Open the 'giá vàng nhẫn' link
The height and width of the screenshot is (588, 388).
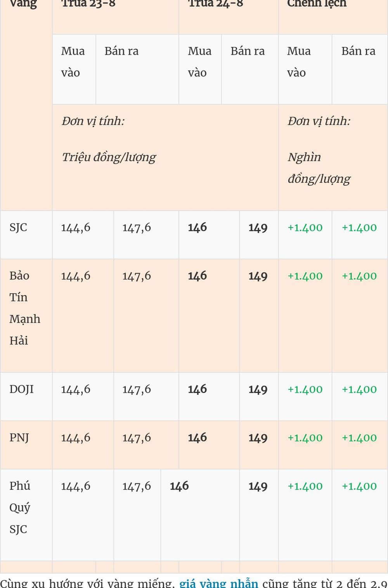(x=218, y=583)
